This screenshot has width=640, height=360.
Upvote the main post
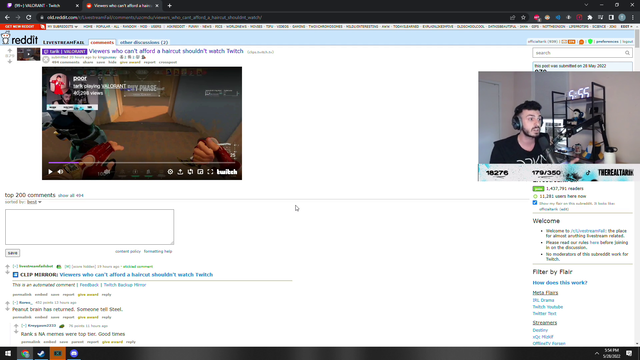point(9,51)
